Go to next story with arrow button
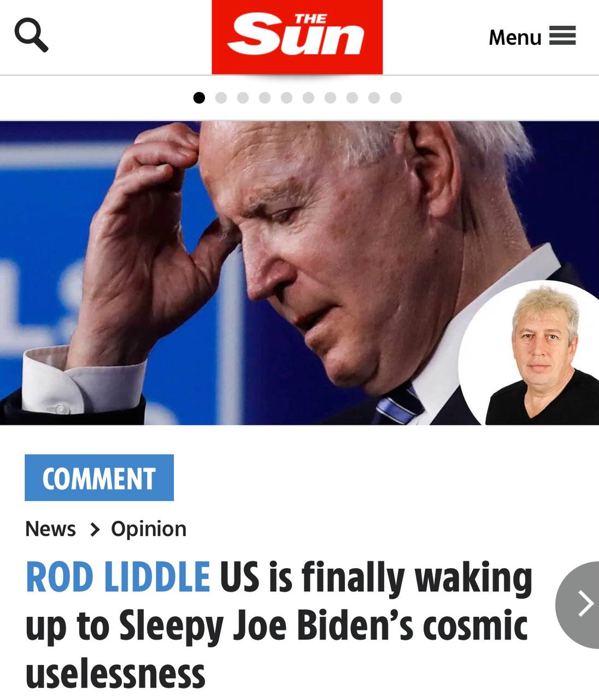The height and width of the screenshot is (700, 599). [579, 604]
